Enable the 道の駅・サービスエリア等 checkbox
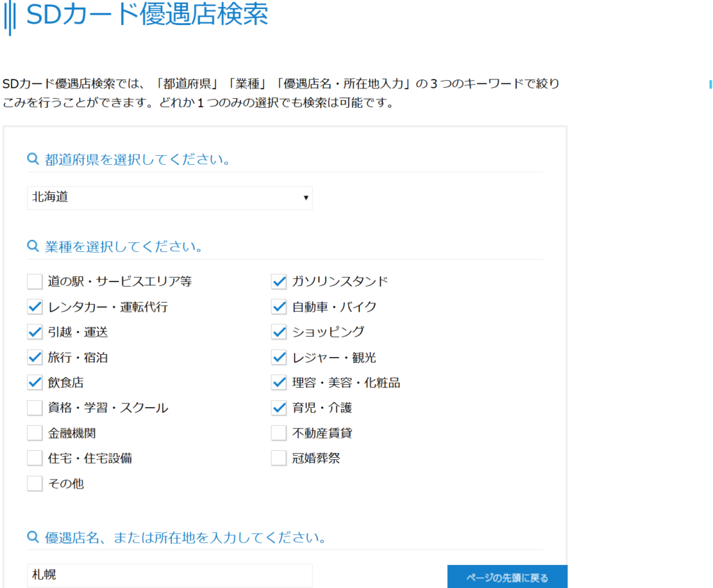This screenshot has width=713, height=588. tap(35, 282)
